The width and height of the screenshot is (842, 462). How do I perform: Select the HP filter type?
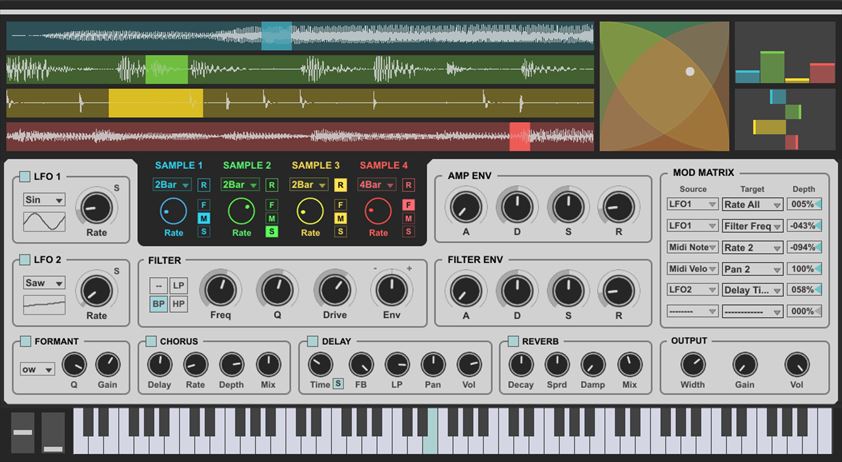[x=178, y=304]
